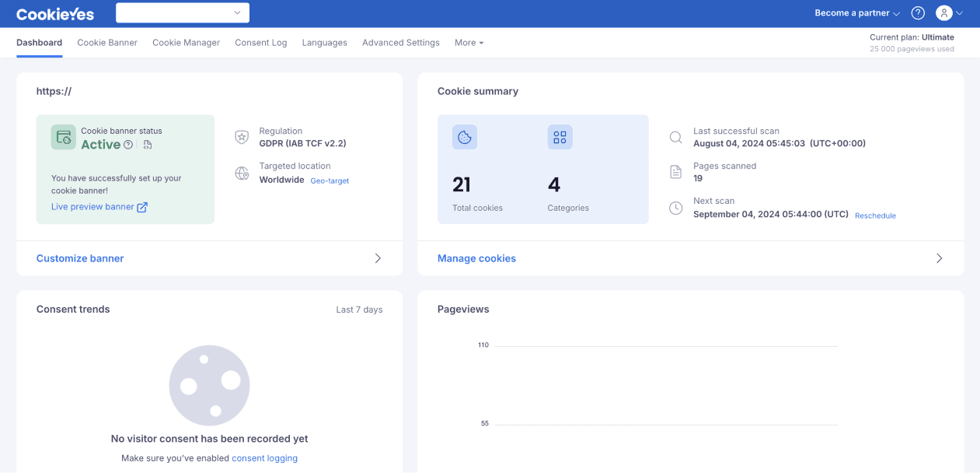The width and height of the screenshot is (980, 473).
Task: Click the 25 000 pageviews used text
Action: coord(912,49)
